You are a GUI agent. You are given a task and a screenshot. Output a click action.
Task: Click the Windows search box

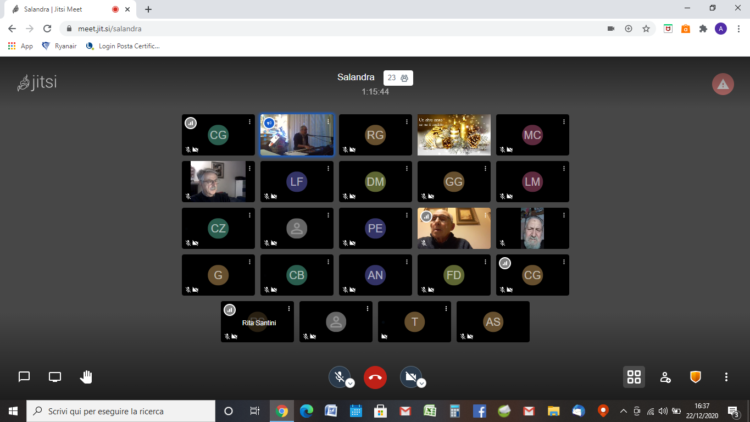coord(121,411)
